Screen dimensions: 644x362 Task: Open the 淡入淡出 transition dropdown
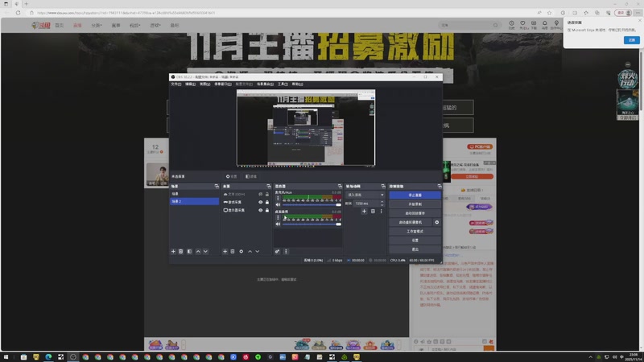click(x=365, y=195)
